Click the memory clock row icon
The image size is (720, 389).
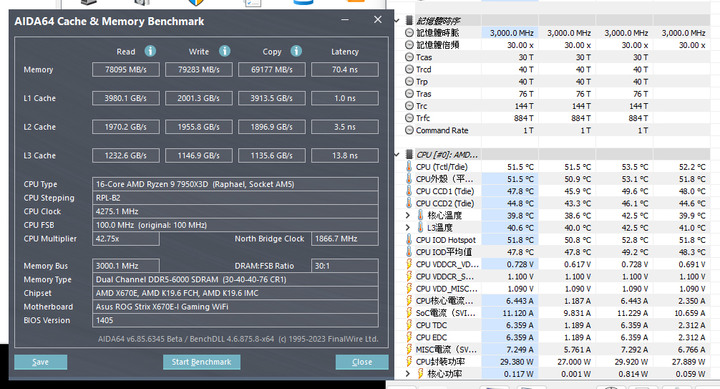click(409, 33)
